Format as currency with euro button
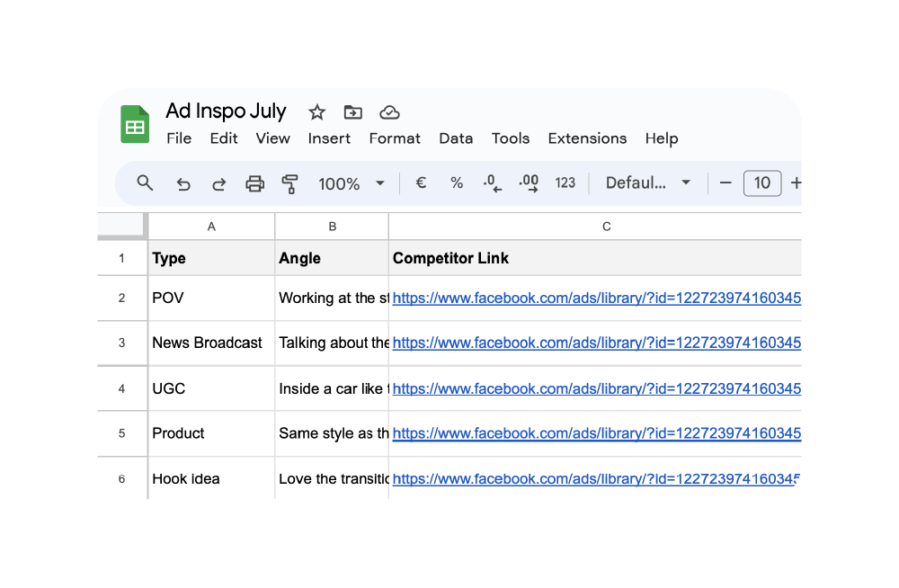The height and width of the screenshot is (588, 899). tap(420, 183)
